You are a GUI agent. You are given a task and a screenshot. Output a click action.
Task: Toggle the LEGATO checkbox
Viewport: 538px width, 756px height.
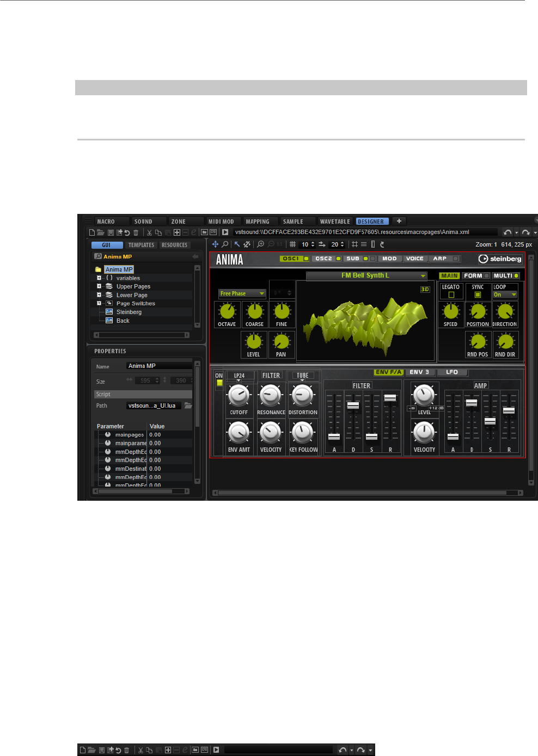[x=451, y=295]
